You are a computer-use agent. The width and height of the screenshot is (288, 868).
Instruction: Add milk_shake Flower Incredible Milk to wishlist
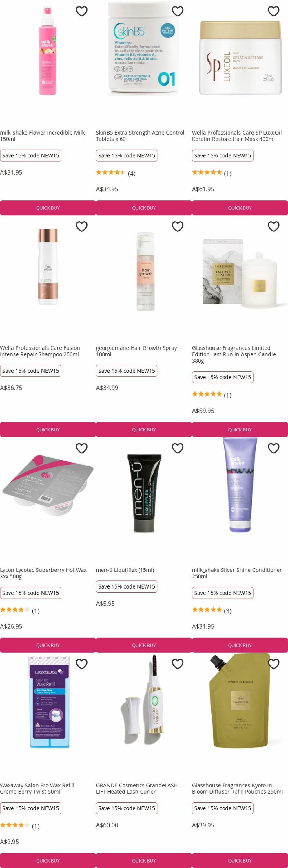(x=82, y=11)
